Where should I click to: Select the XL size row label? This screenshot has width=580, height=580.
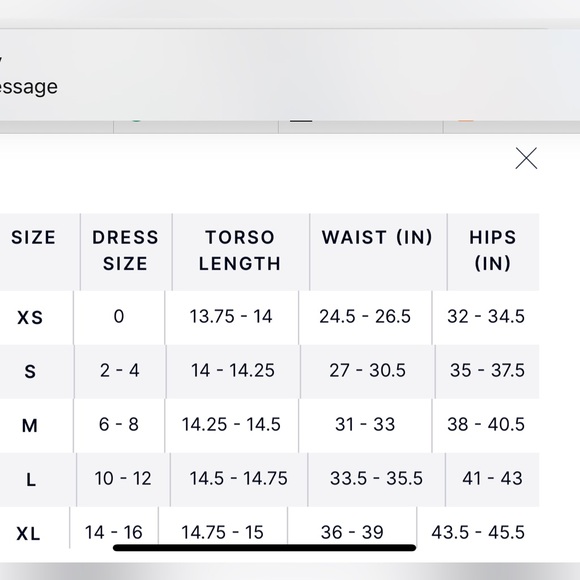tap(28, 533)
